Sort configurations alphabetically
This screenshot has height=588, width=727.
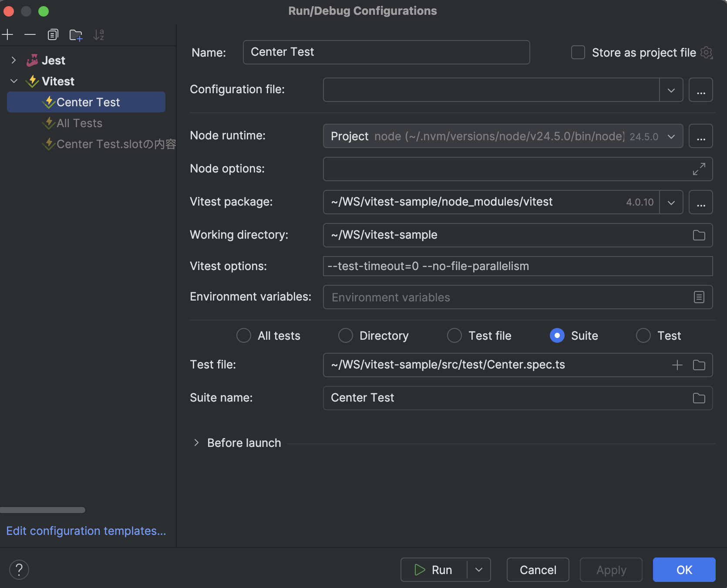[x=99, y=34]
